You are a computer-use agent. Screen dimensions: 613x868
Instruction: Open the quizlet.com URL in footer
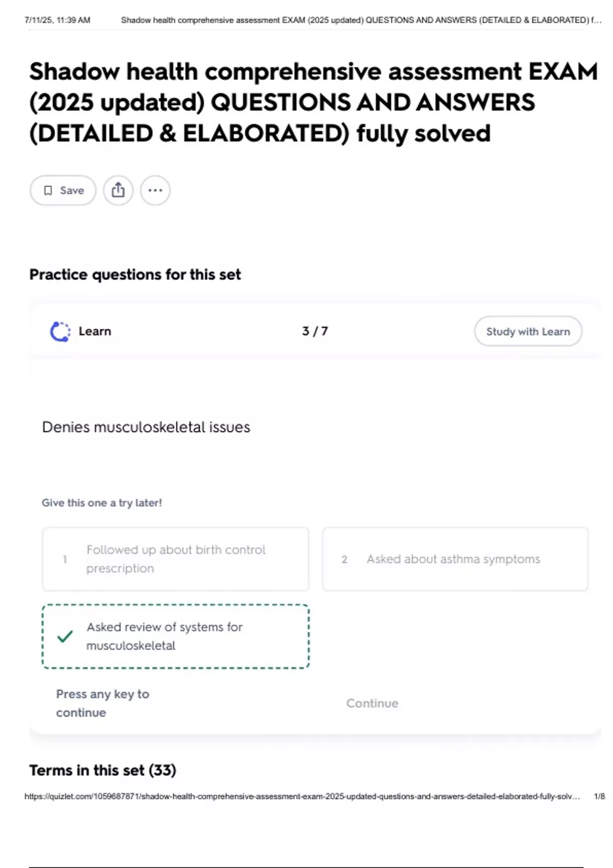click(302, 796)
